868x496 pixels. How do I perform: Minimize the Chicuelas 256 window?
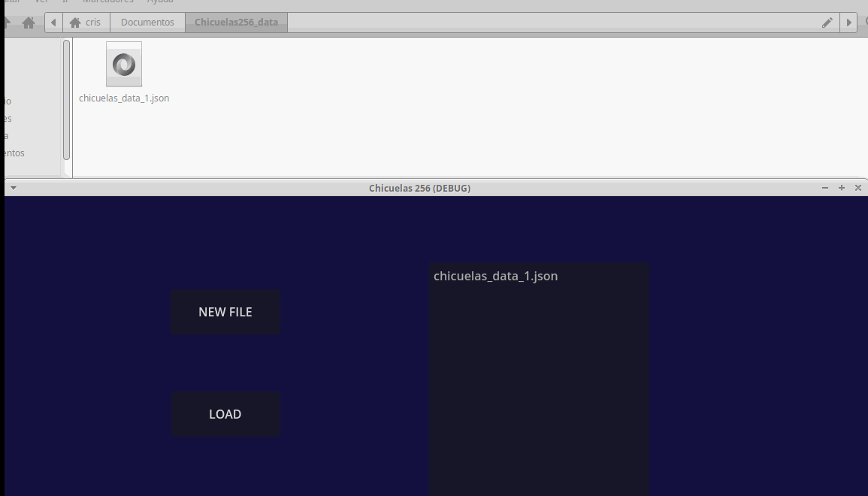point(825,188)
